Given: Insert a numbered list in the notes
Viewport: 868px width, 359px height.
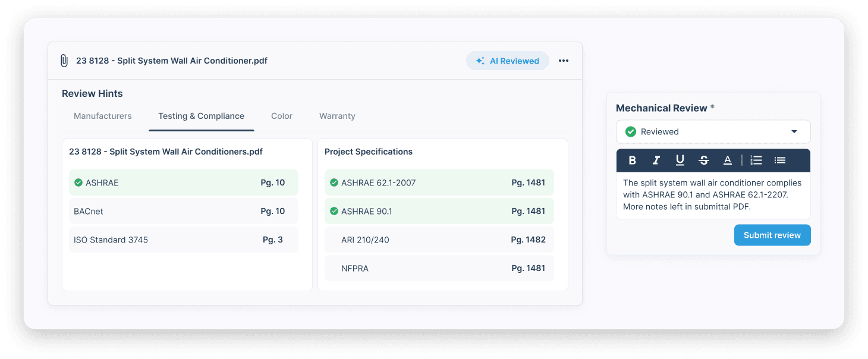Looking at the screenshot, I should pos(756,160).
